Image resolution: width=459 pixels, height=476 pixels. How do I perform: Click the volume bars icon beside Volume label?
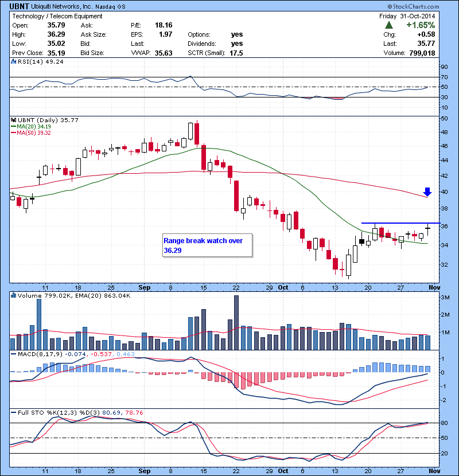point(13,295)
